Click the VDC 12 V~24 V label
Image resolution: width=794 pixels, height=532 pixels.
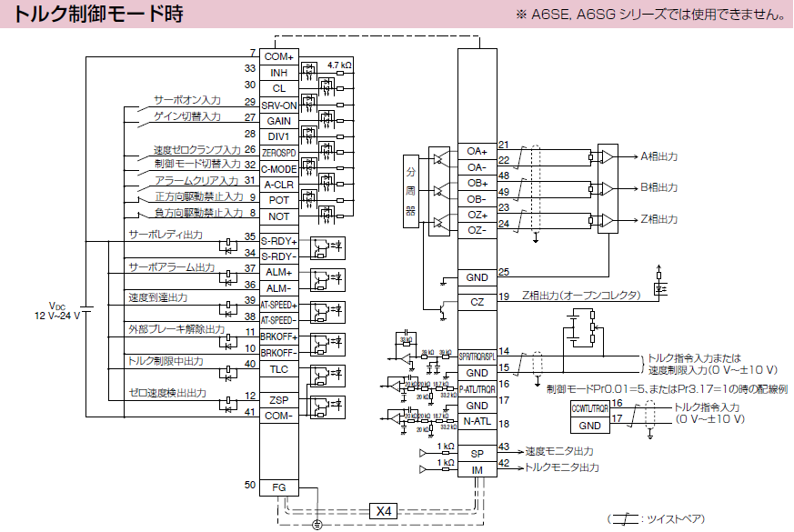[x=57, y=311]
